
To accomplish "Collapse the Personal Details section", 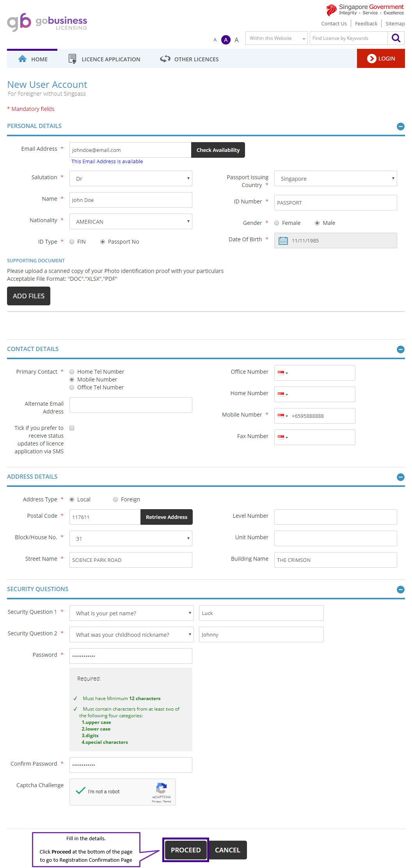I will pos(400,127).
